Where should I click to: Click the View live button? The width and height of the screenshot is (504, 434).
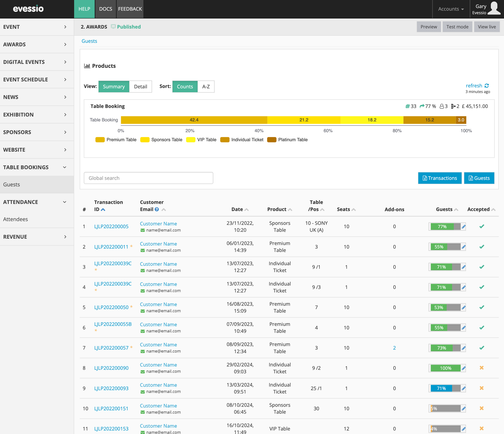tap(487, 27)
